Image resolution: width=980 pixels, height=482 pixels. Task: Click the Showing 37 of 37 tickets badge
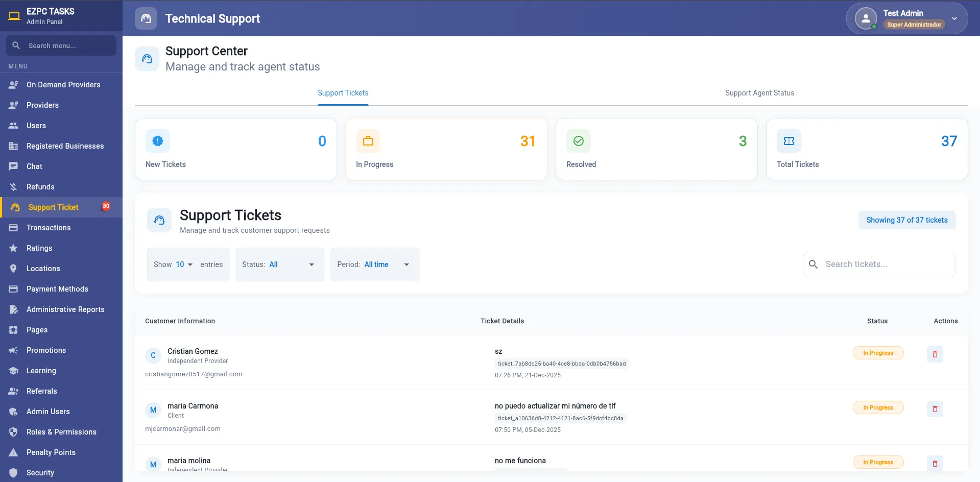coord(907,220)
